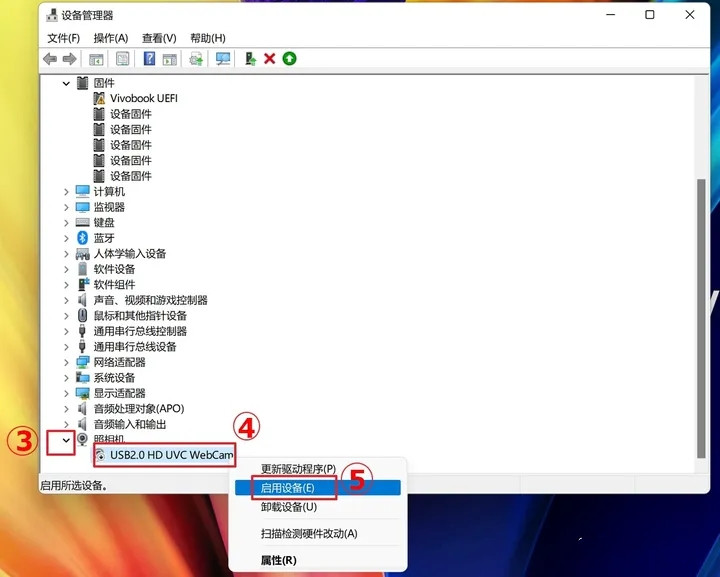The width and height of the screenshot is (720, 577).
Task: Click the back arrow in the toolbar
Action: click(x=50, y=59)
